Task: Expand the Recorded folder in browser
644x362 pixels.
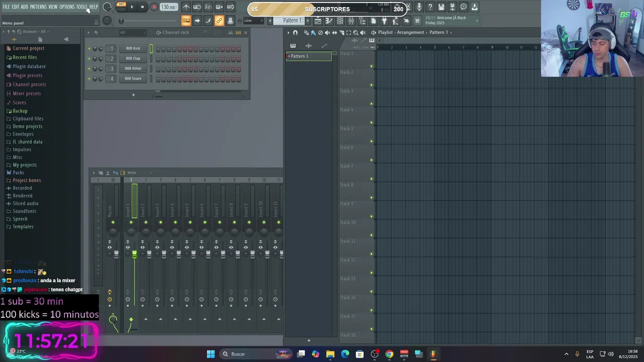Action: coord(22,188)
